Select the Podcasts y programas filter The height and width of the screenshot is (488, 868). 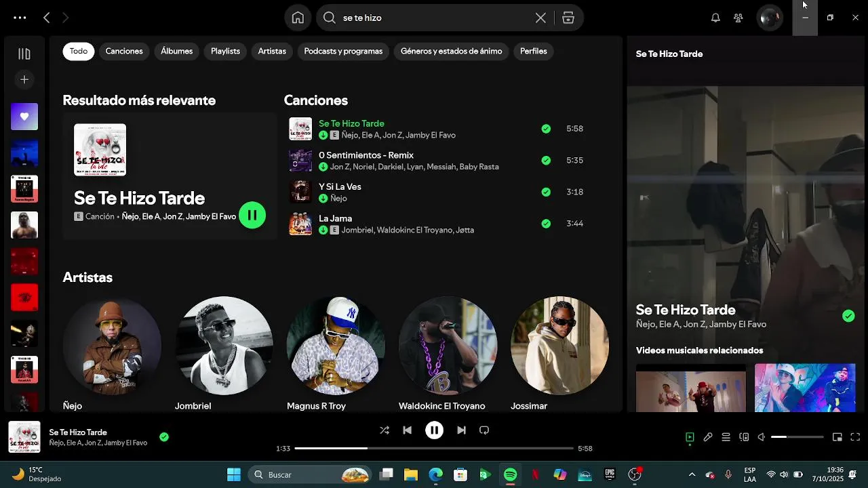coord(343,52)
